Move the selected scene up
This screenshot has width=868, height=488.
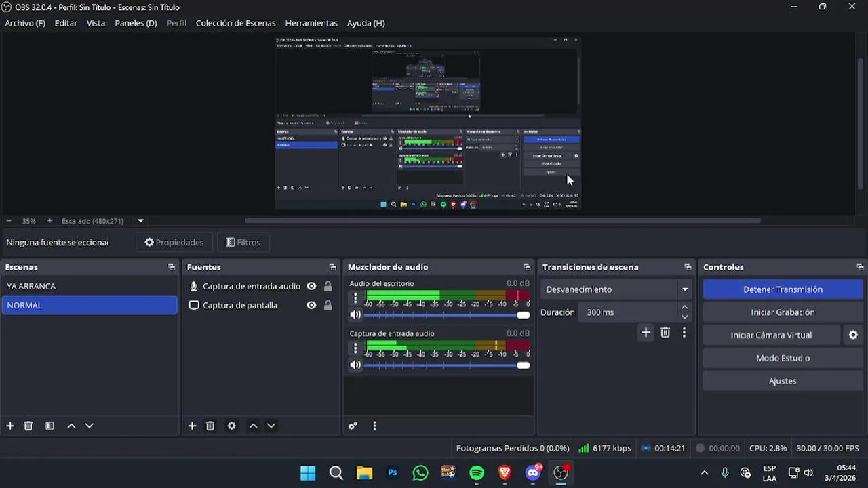71,426
